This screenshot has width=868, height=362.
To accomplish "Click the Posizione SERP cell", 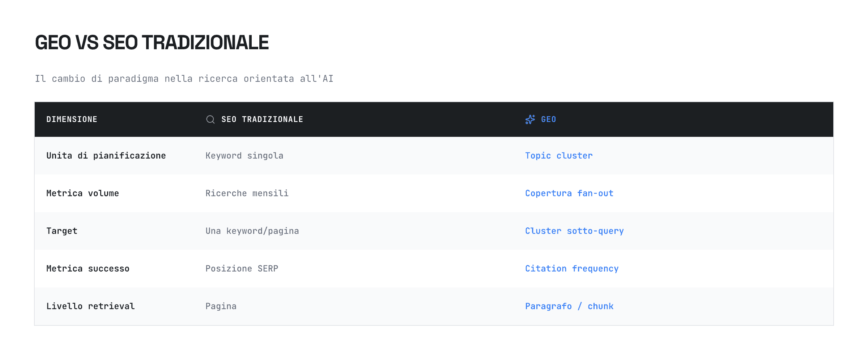I will coord(242,268).
